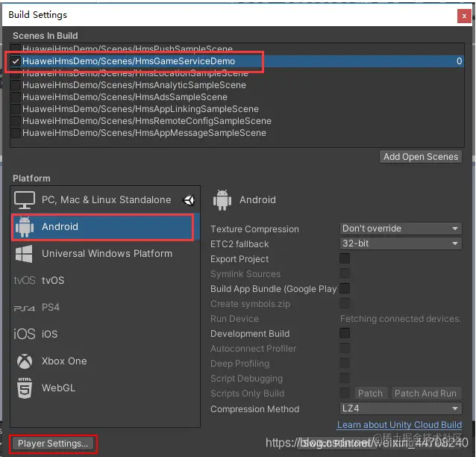This screenshot has width=476, height=457.
Task: Select the Xbox One platform row
Action: pos(105,361)
